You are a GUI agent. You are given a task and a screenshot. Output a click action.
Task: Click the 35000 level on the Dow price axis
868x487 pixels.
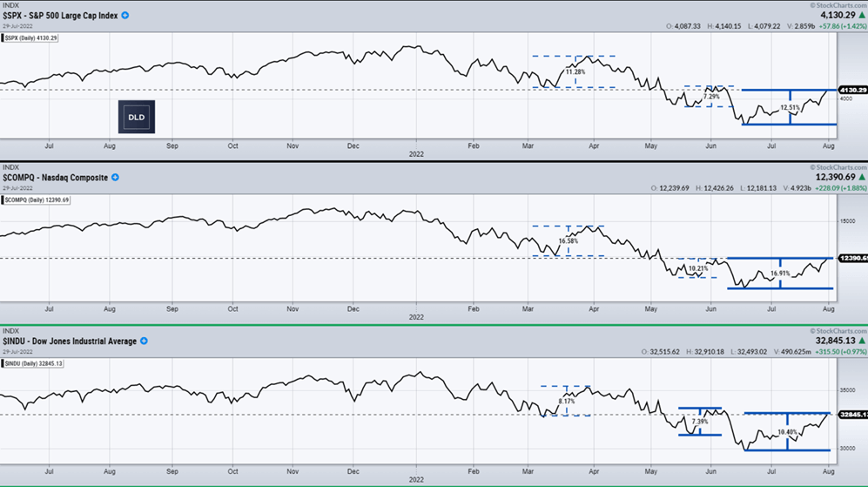(x=847, y=390)
